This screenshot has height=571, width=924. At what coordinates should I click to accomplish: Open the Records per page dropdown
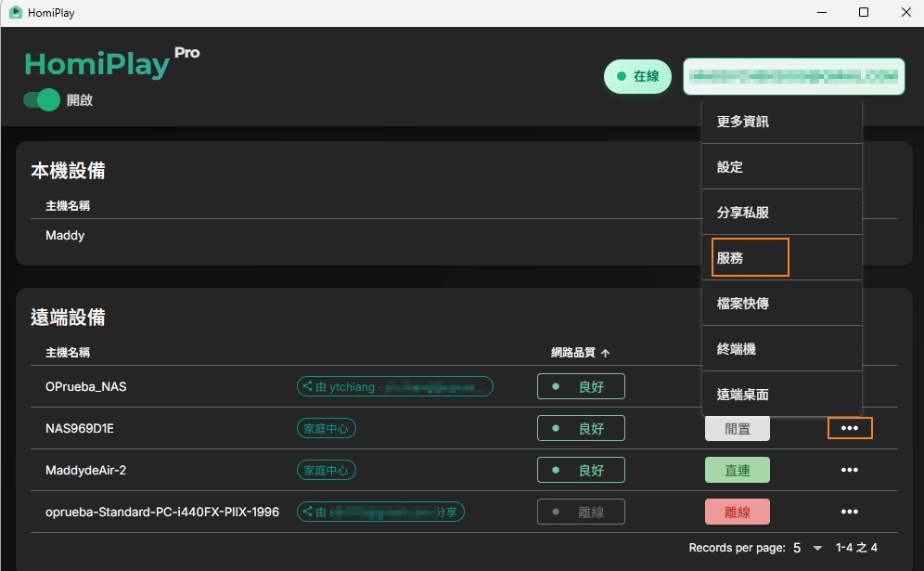(x=807, y=548)
